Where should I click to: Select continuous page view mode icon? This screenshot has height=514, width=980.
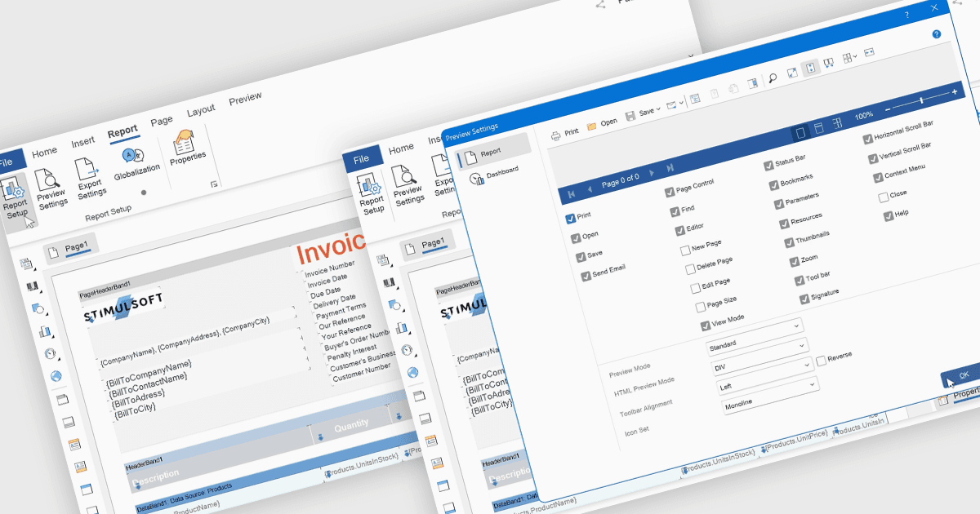click(x=818, y=128)
